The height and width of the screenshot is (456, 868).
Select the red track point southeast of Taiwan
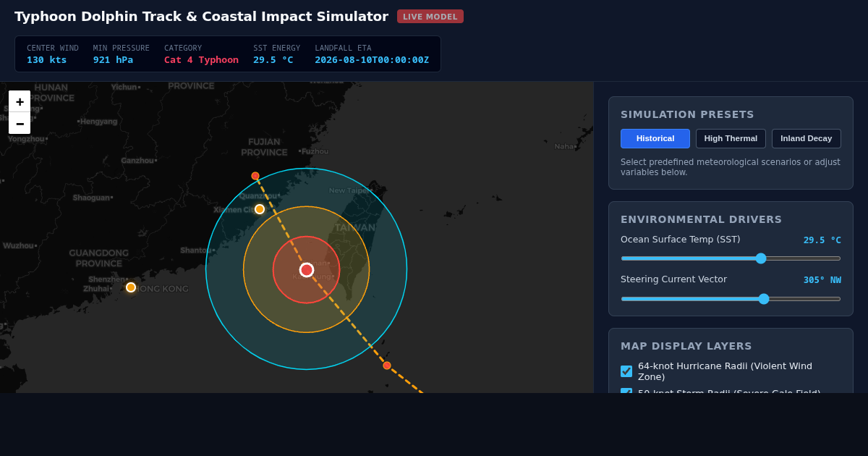coord(387,366)
